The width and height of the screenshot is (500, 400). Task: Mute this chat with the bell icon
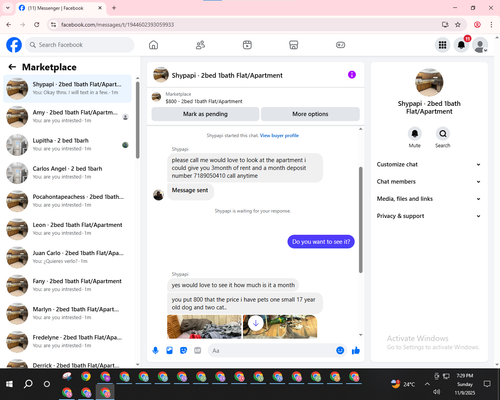(x=415, y=134)
